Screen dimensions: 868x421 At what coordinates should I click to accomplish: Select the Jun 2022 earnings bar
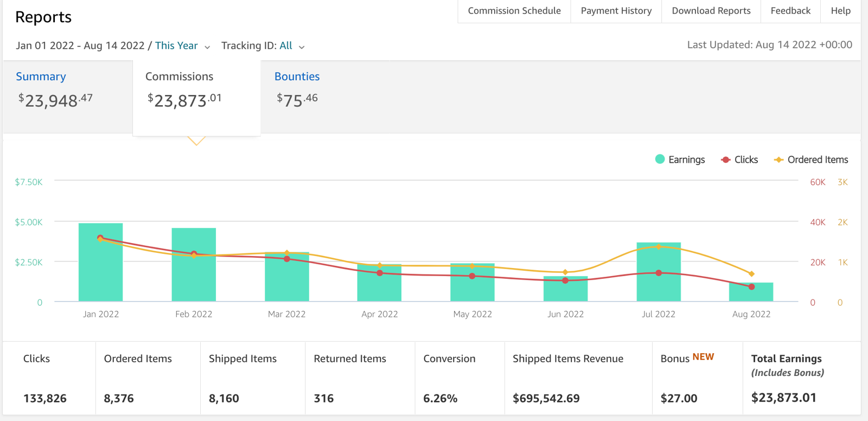565,289
